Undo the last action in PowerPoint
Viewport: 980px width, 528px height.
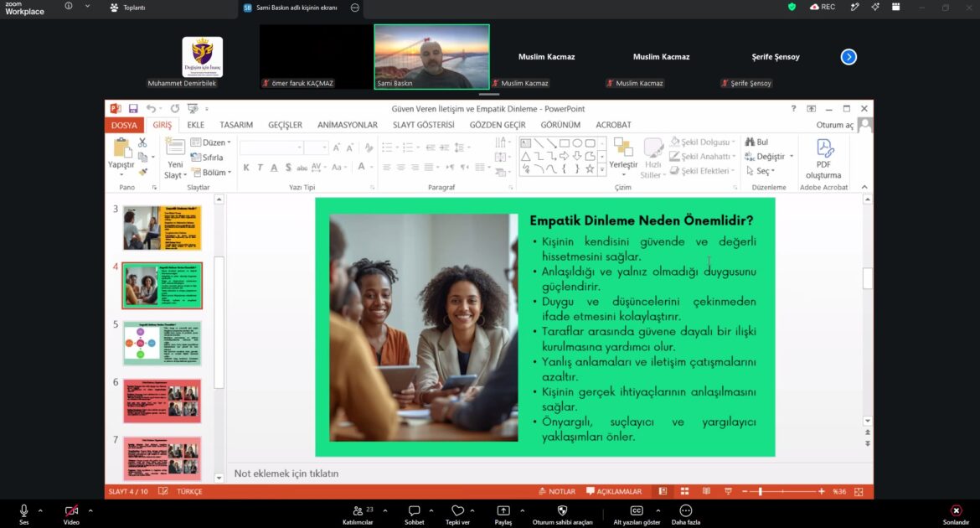151,109
